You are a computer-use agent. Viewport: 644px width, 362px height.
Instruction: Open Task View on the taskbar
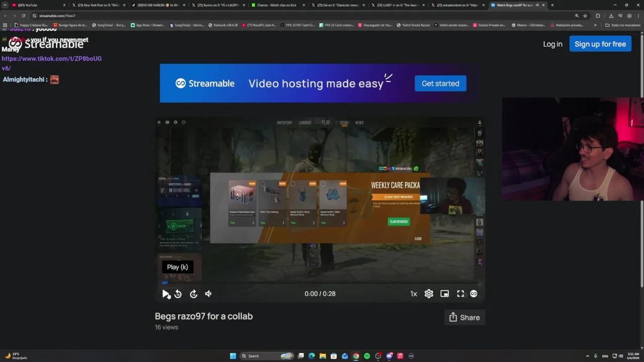click(x=301, y=356)
